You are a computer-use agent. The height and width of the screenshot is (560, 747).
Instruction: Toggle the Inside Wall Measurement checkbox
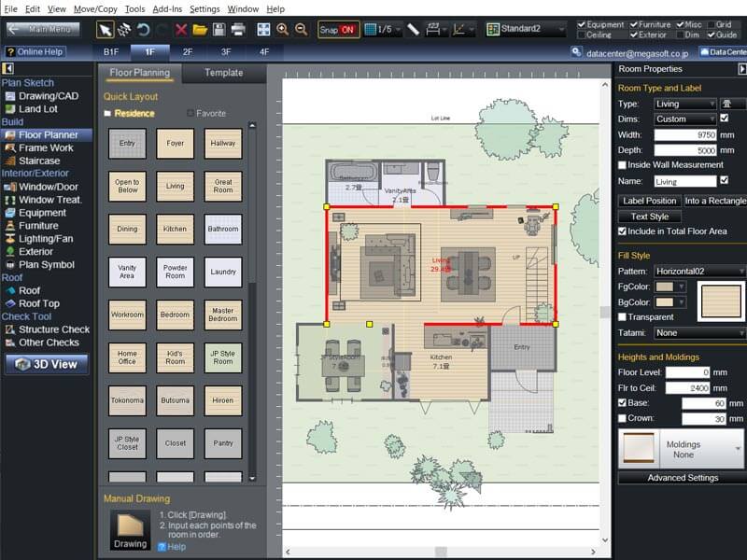coord(623,165)
